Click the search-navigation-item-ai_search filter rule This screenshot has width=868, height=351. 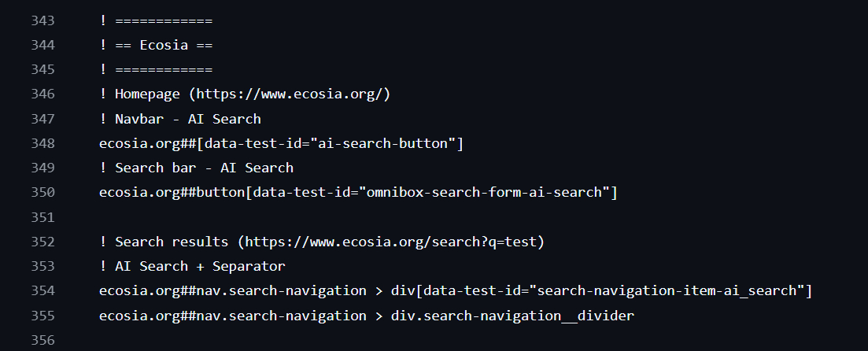tap(455, 291)
